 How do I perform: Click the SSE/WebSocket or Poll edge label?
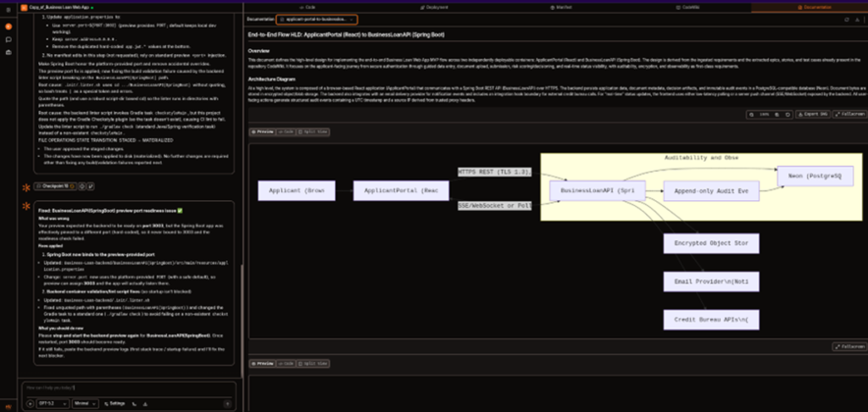tap(495, 206)
